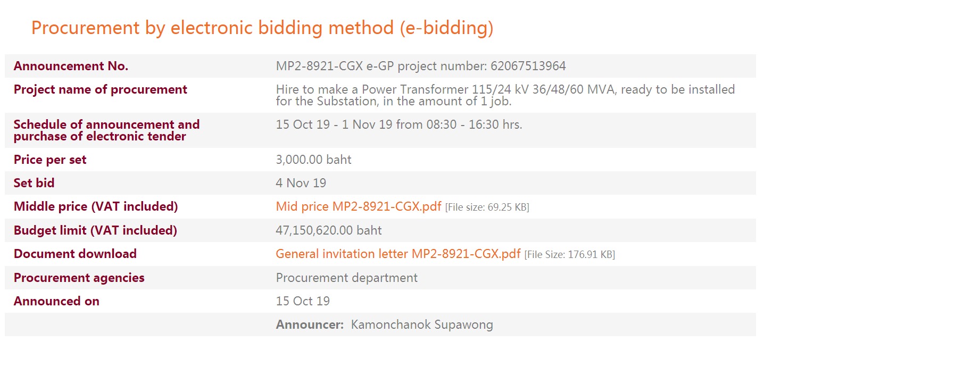Screen dimensions: 980x366
Task: Click the Power Transformer project description
Action: click(504, 95)
